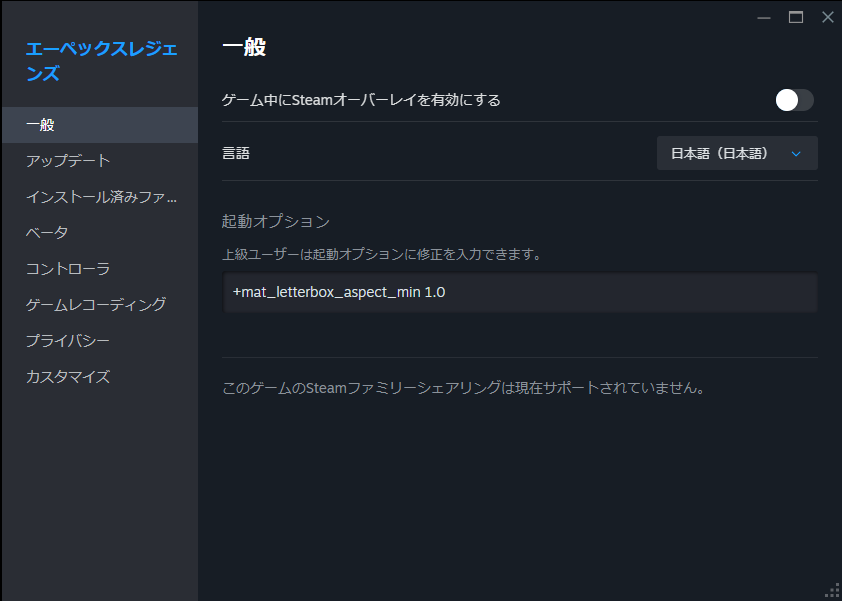
Task: Select ゲームレコーディング in the sidebar
Action: pos(96,305)
